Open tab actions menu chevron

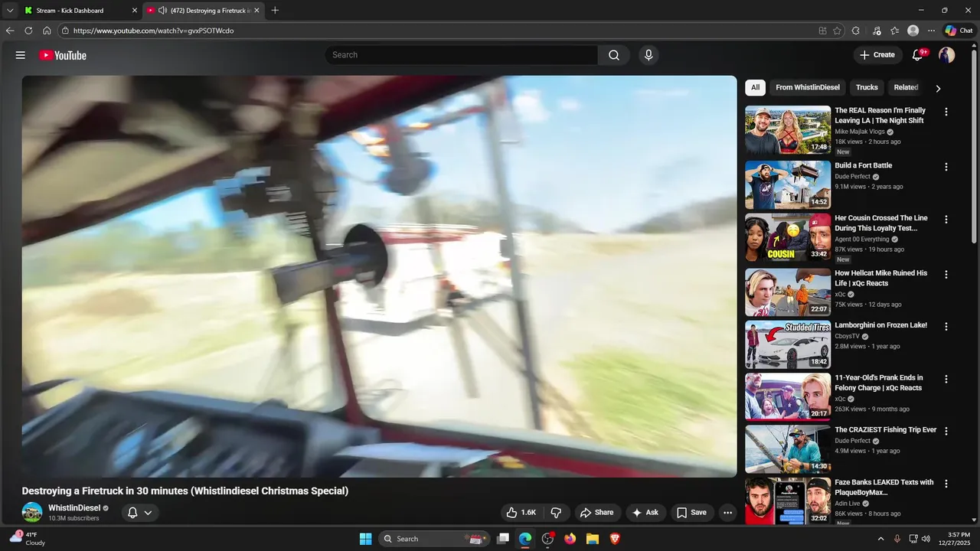[10, 10]
